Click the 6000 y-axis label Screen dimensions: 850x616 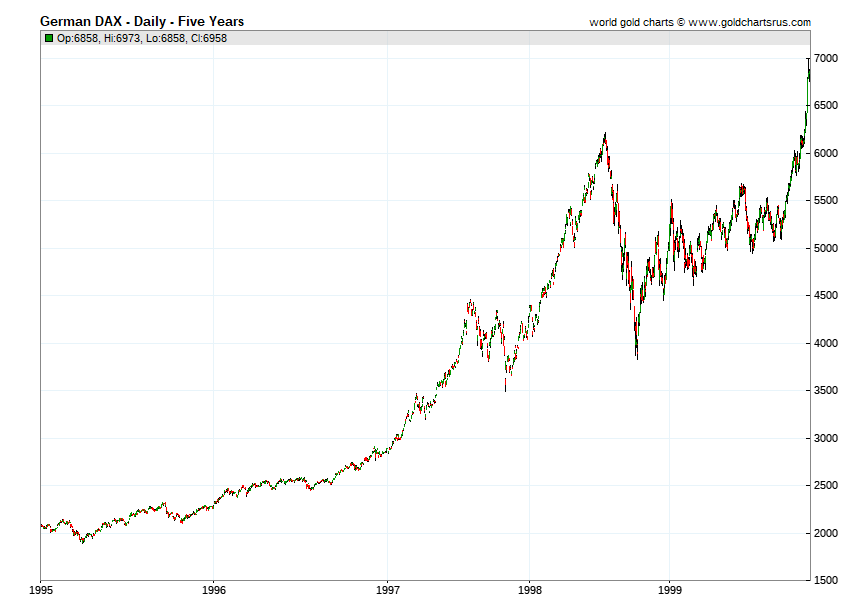826,153
